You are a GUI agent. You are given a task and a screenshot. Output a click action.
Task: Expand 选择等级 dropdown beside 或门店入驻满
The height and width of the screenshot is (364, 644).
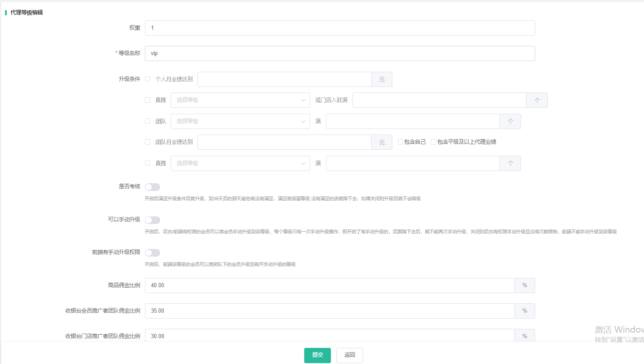240,100
